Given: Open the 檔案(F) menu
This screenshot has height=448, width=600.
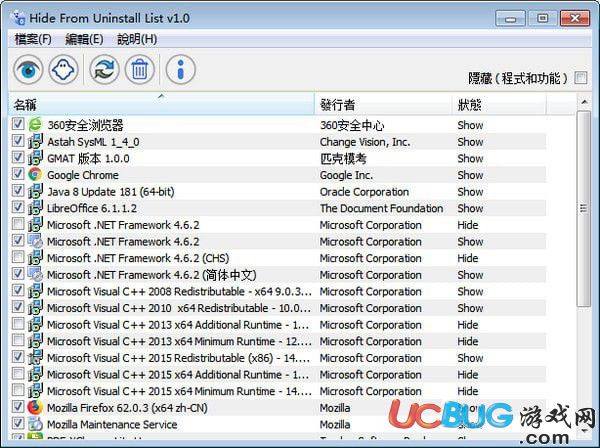Looking at the screenshot, I should pos(33,39).
